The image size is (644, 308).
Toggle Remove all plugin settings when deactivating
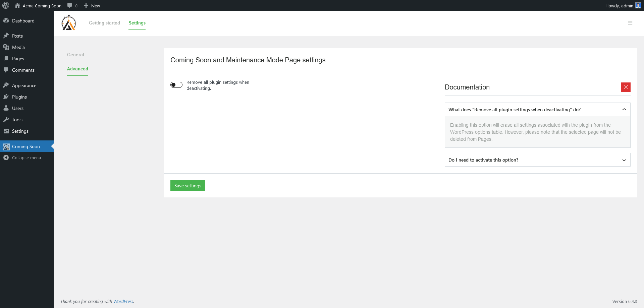(176, 85)
